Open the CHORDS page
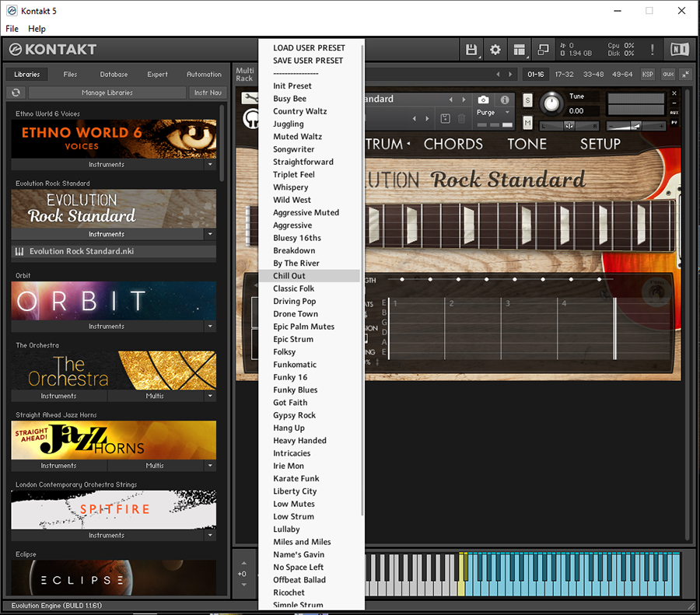The width and height of the screenshot is (700, 615). click(x=453, y=144)
